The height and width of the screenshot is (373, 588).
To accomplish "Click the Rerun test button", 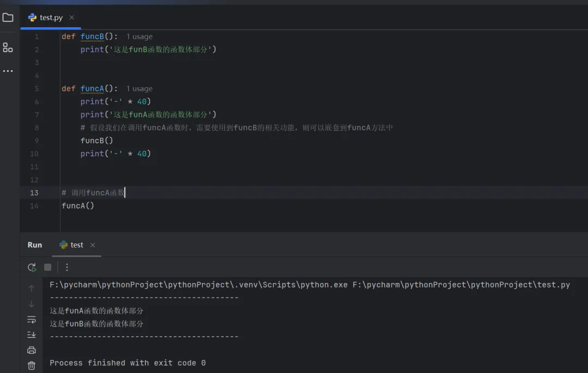I will click(32, 267).
